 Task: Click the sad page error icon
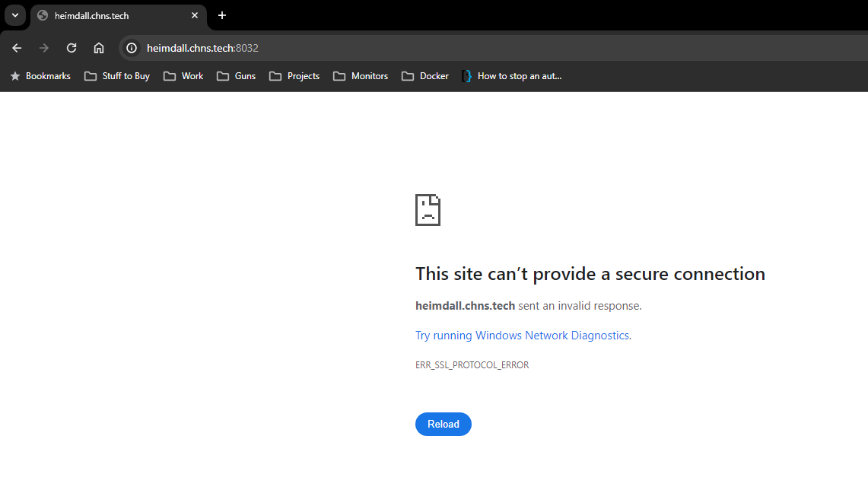pos(428,209)
